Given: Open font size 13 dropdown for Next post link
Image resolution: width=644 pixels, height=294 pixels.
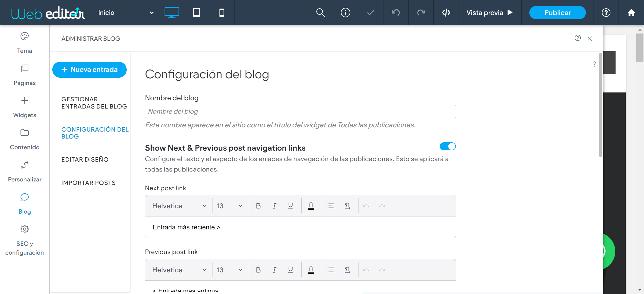Looking at the screenshot, I should click(230, 206).
